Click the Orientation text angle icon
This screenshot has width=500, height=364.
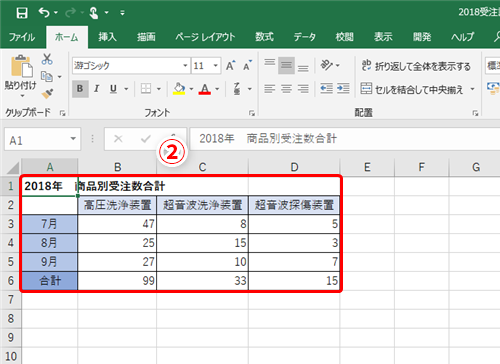click(327, 65)
